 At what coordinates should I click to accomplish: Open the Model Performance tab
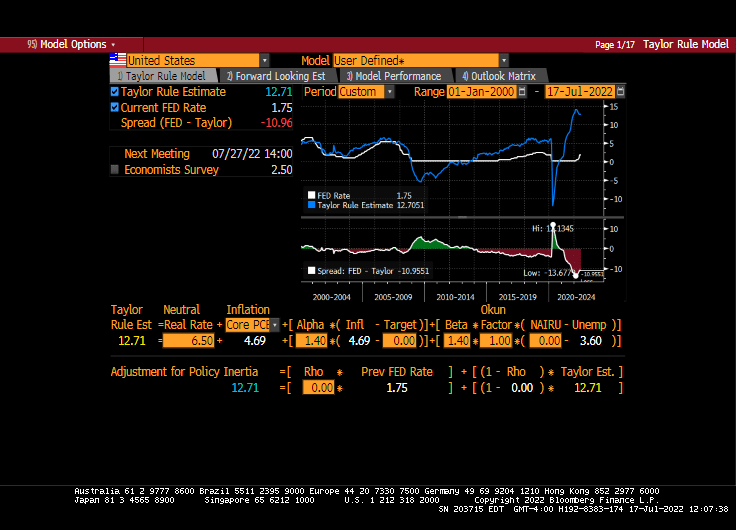(x=394, y=76)
